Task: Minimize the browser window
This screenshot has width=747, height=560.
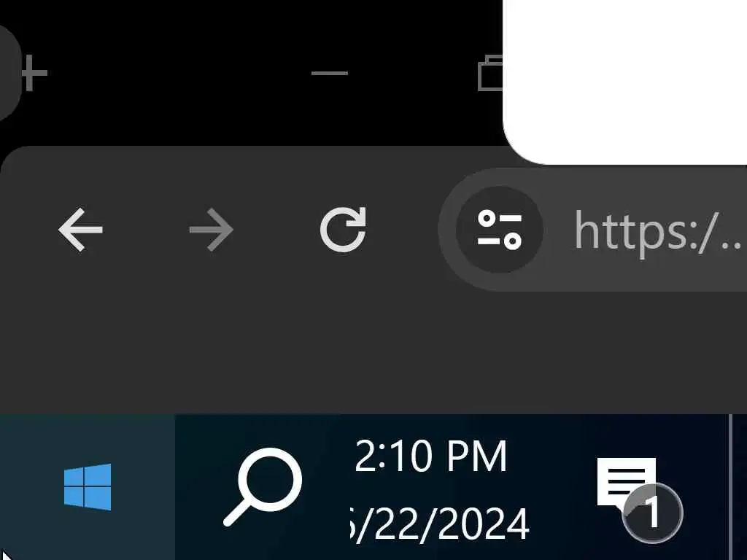Action: [329, 73]
